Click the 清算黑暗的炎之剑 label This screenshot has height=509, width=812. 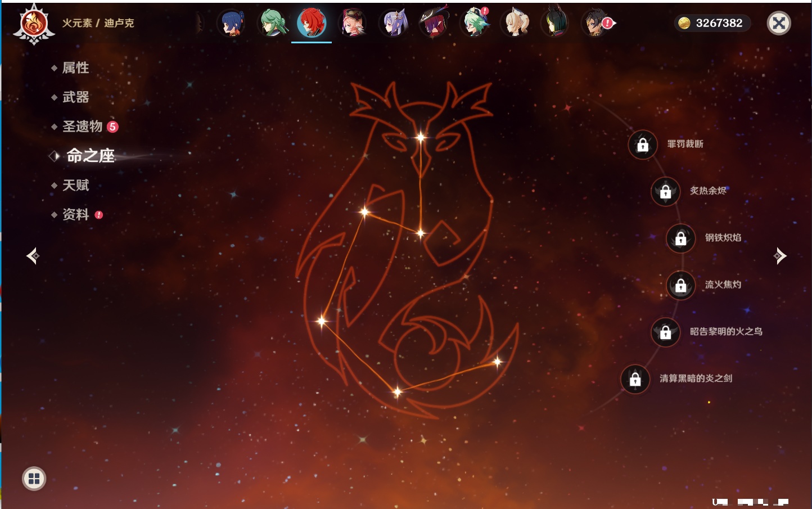point(696,379)
